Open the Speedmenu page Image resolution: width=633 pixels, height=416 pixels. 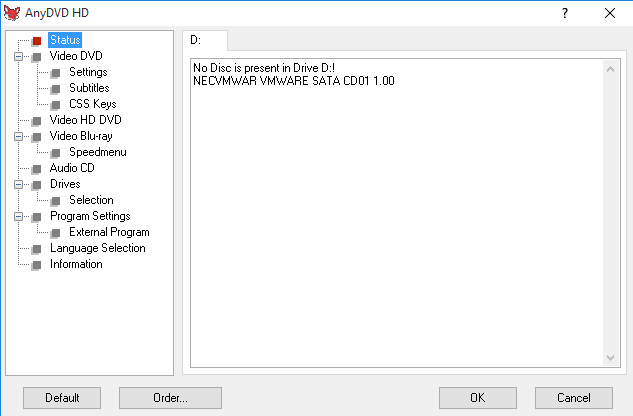pos(98,152)
